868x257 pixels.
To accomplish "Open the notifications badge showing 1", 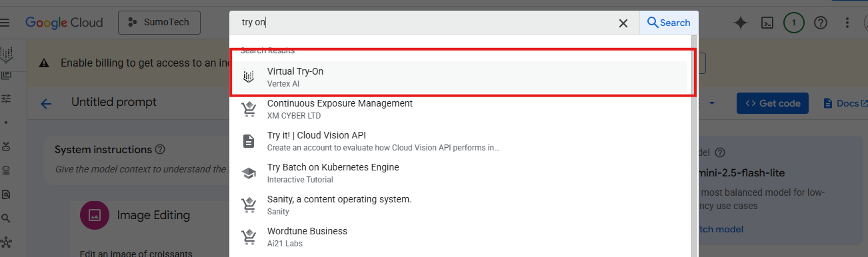I will (x=793, y=23).
